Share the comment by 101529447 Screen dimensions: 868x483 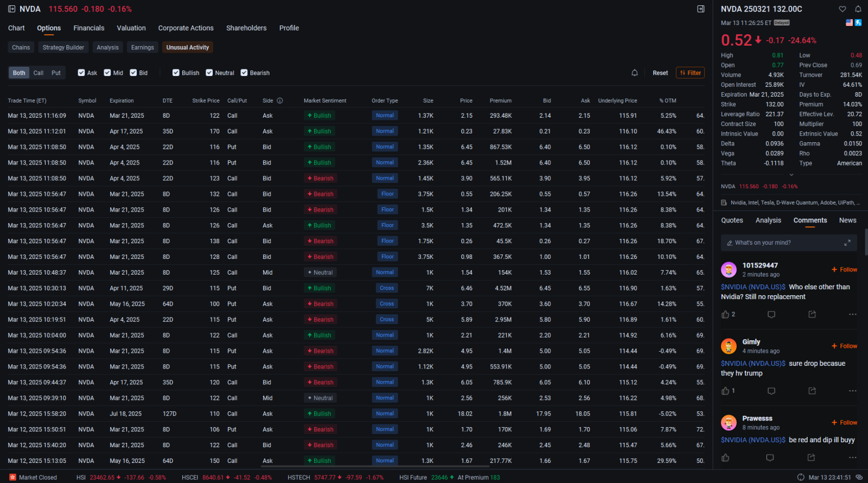click(x=812, y=314)
